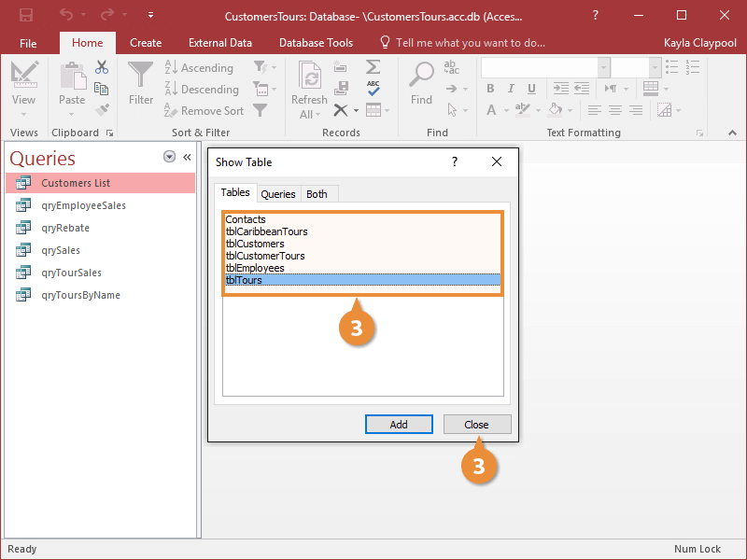This screenshot has width=747, height=560.
Task: Click the Bullets list icon
Action: pos(672,67)
